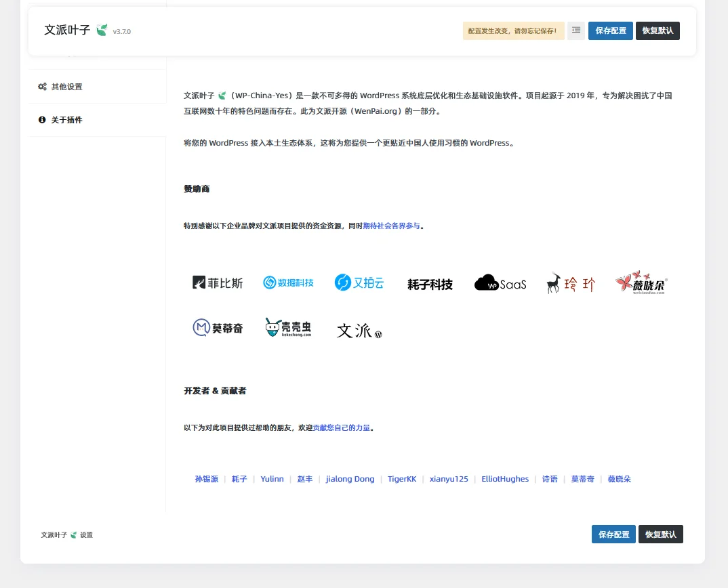Follow the 贡献您自己的力量 link
This screenshot has width=728, height=588.
341,428
